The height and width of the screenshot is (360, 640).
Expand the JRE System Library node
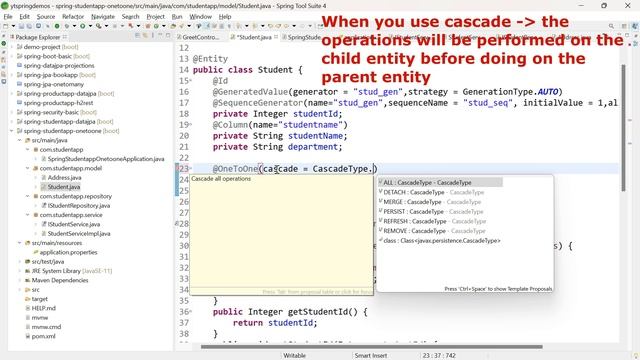tap(20, 271)
